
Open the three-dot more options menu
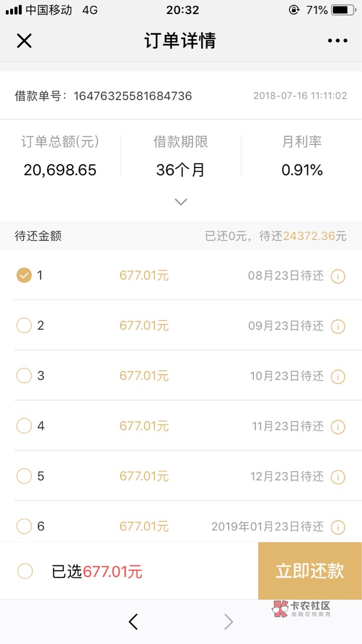337,41
